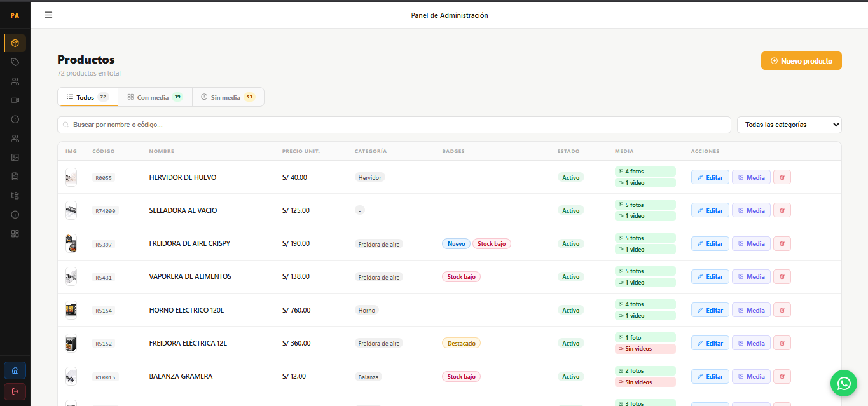Open the users icon below the alert icon
This screenshot has height=406, width=868.
tap(15, 139)
